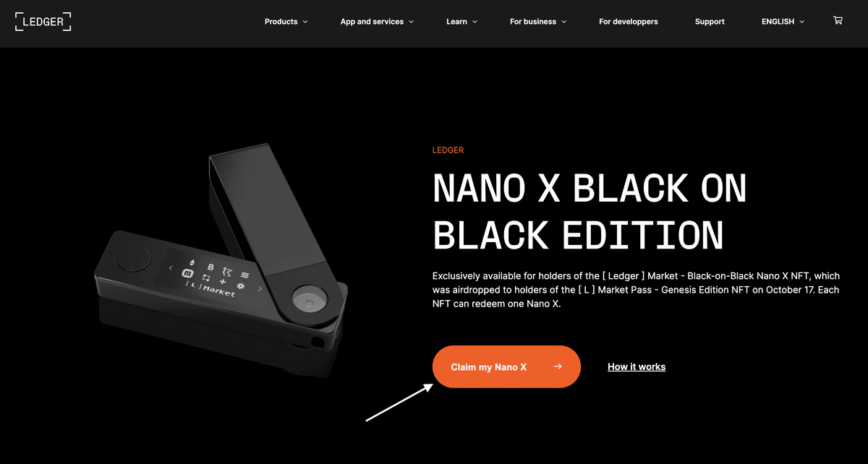Expand the Learn menu chevron

[475, 22]
